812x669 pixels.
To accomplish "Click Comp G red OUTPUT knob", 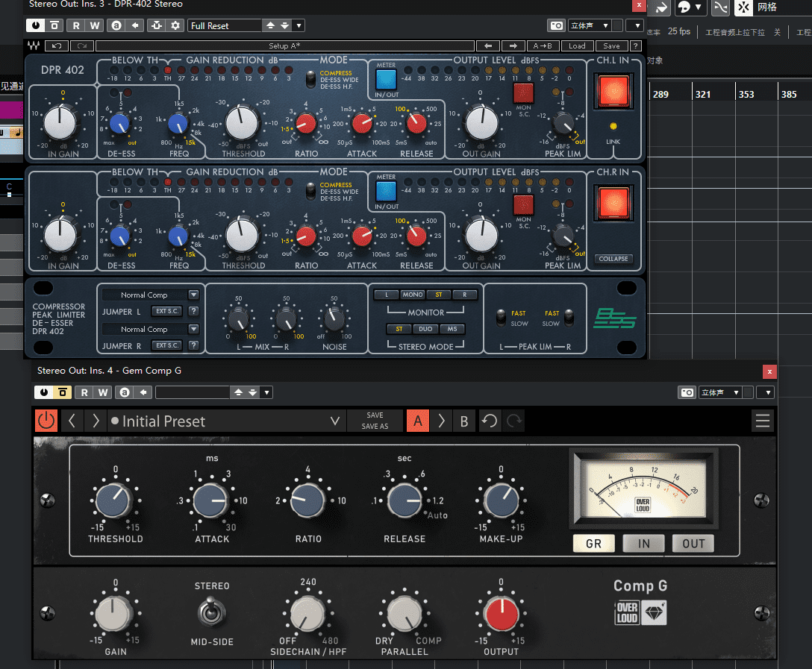I will point(501,613).
